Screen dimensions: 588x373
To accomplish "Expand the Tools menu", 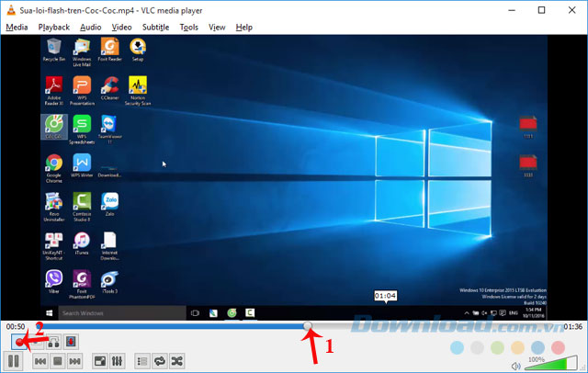I will [x=189, y=28].
